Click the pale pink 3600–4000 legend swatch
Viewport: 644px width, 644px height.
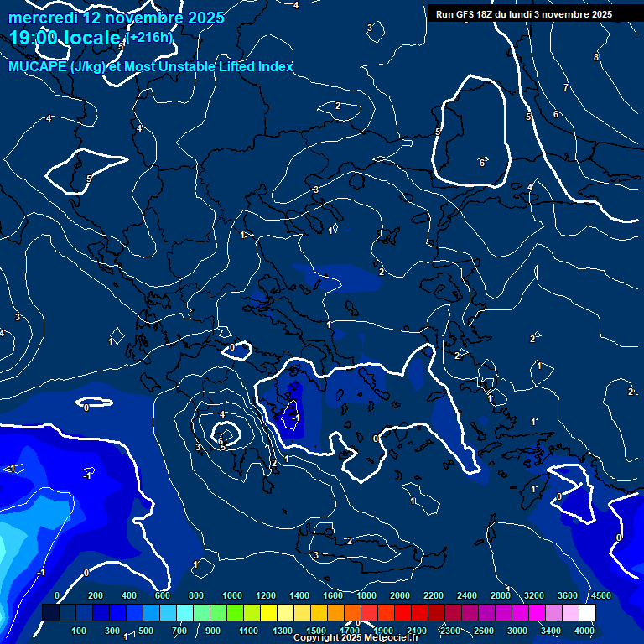point(570,612)
